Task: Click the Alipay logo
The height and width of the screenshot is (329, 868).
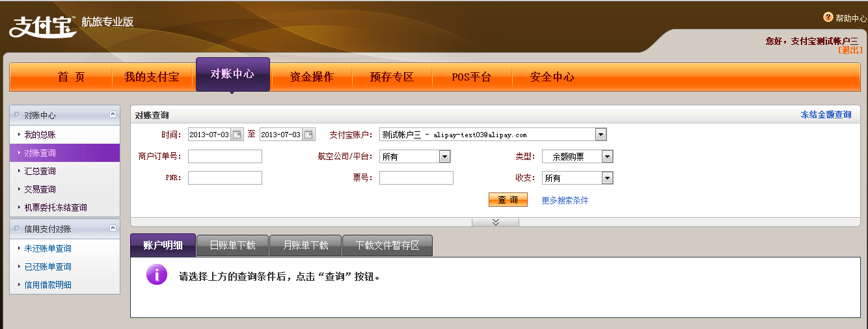Action: tap(43, 25)
